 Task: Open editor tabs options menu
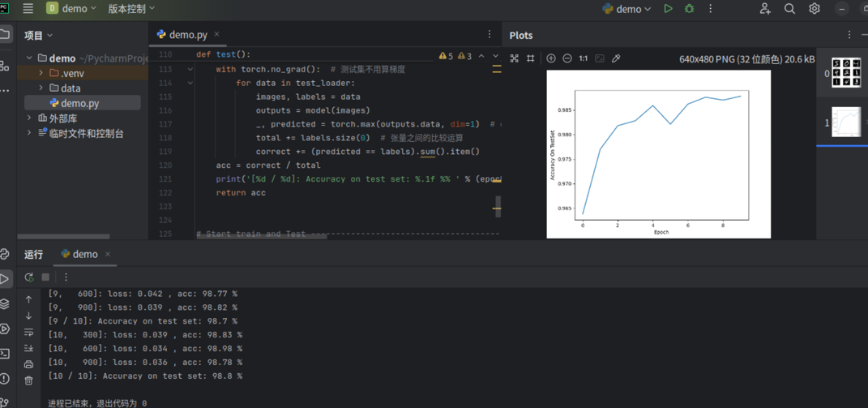point(490,34)
